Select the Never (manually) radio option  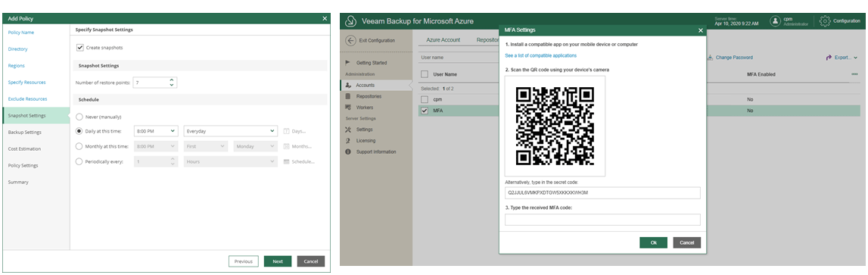tap(79, 117)
